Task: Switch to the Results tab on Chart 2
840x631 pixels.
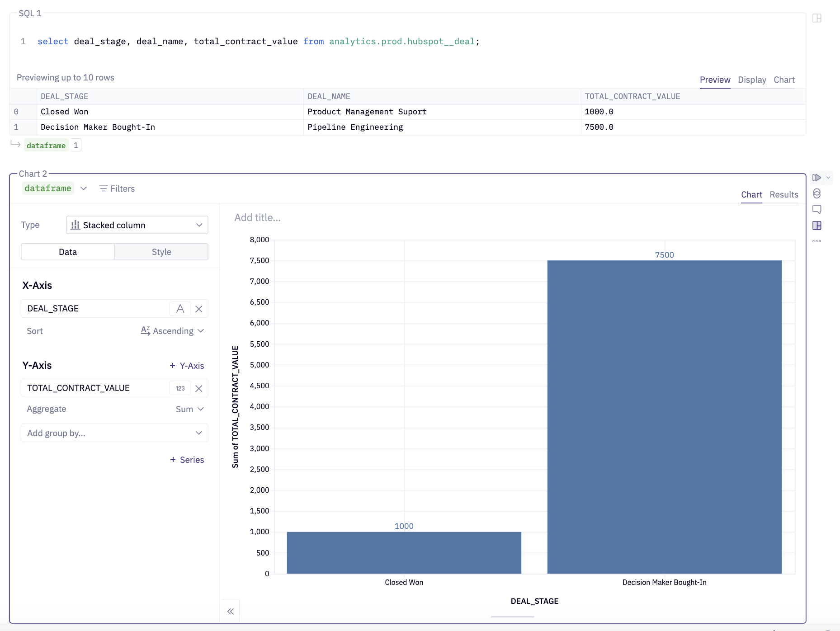Action: pyautogui.click(x=783, y=194)
